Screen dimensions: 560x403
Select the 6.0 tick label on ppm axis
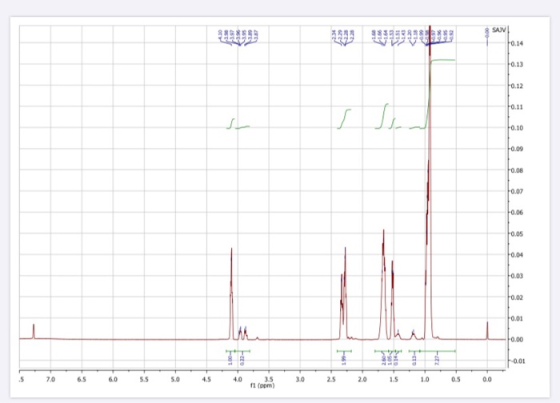click(x=113, y=379)
